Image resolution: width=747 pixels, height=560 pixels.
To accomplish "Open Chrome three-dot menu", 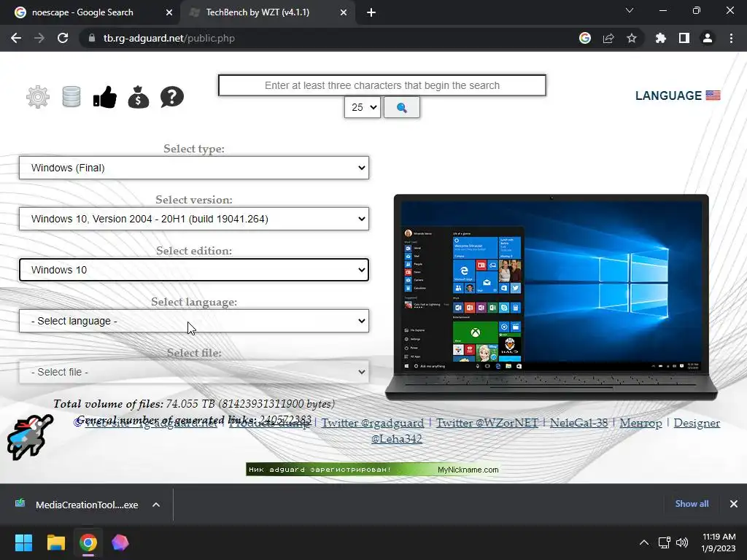I will point(731,38).
